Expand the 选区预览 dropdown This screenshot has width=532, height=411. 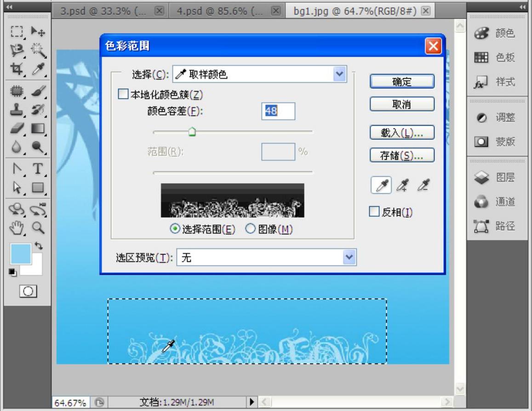[x=349, y=258]
